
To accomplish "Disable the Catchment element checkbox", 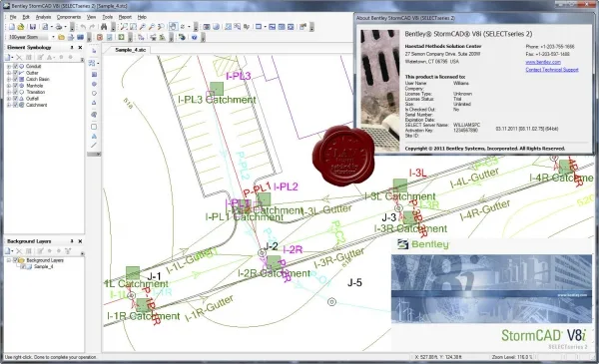I will (15, 105).
